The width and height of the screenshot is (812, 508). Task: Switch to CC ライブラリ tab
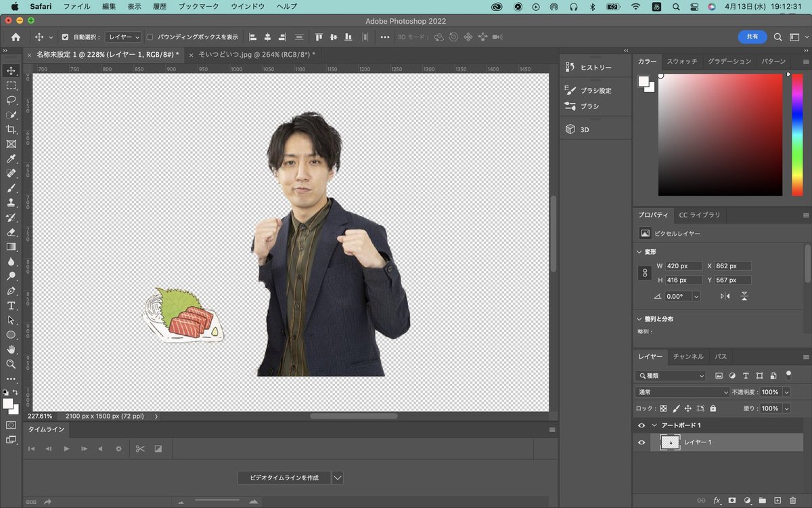(700, 215)
